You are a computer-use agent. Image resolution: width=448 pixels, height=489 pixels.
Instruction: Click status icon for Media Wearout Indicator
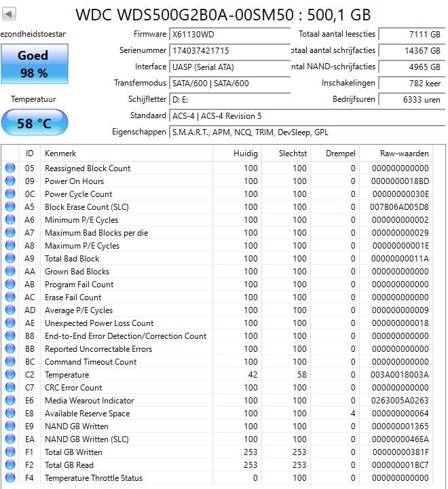click(x=10, y=401)
